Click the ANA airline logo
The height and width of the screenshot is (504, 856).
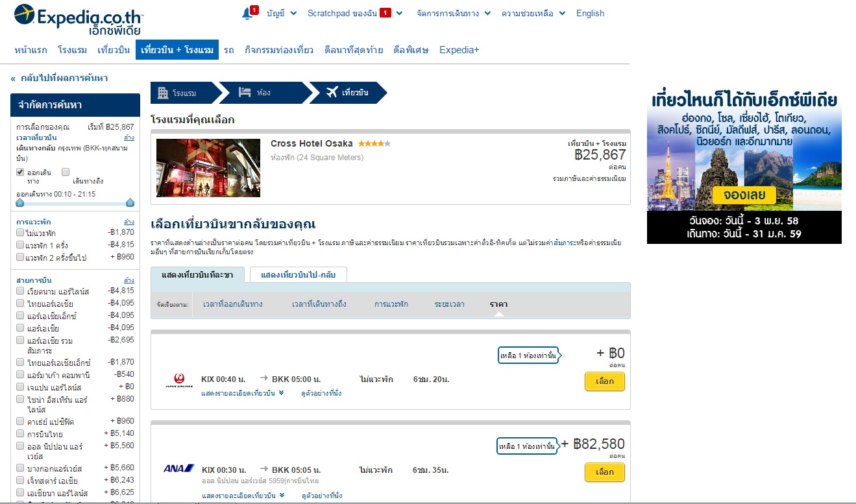[x=179, y=468]
